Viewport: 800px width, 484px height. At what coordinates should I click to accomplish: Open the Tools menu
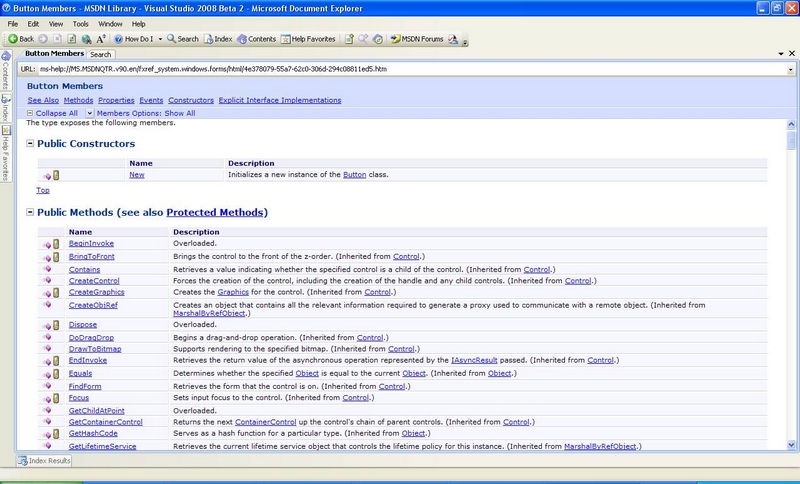click(80, 23)
